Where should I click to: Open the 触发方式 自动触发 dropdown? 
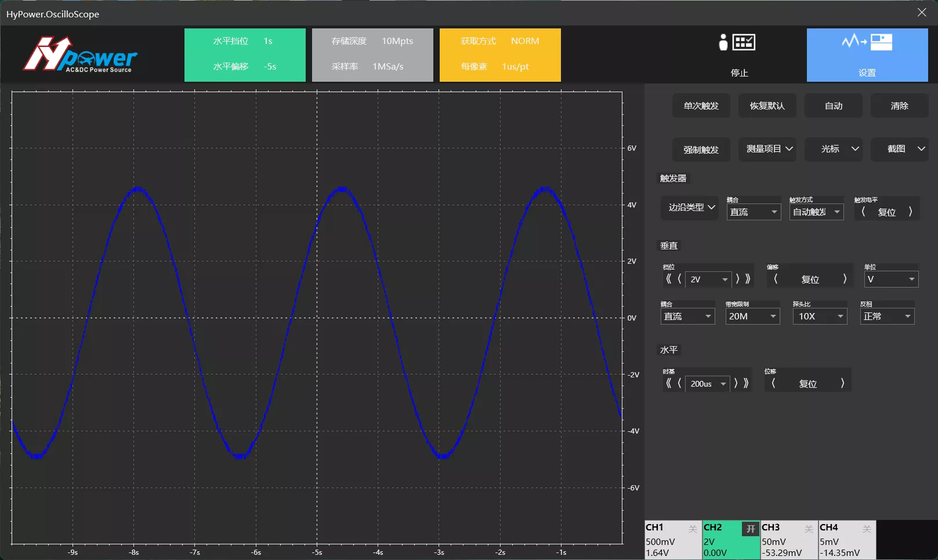pos(816,212)
